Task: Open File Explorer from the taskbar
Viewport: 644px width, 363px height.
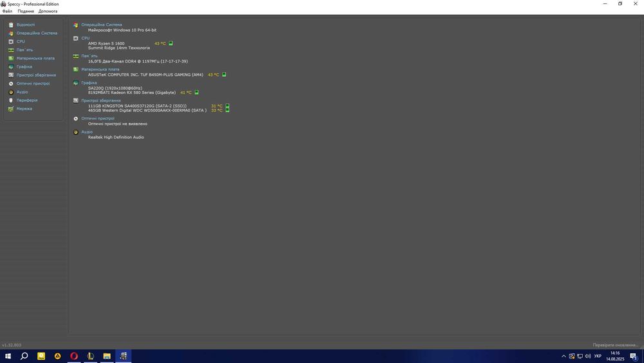Action: click(107, 356)
